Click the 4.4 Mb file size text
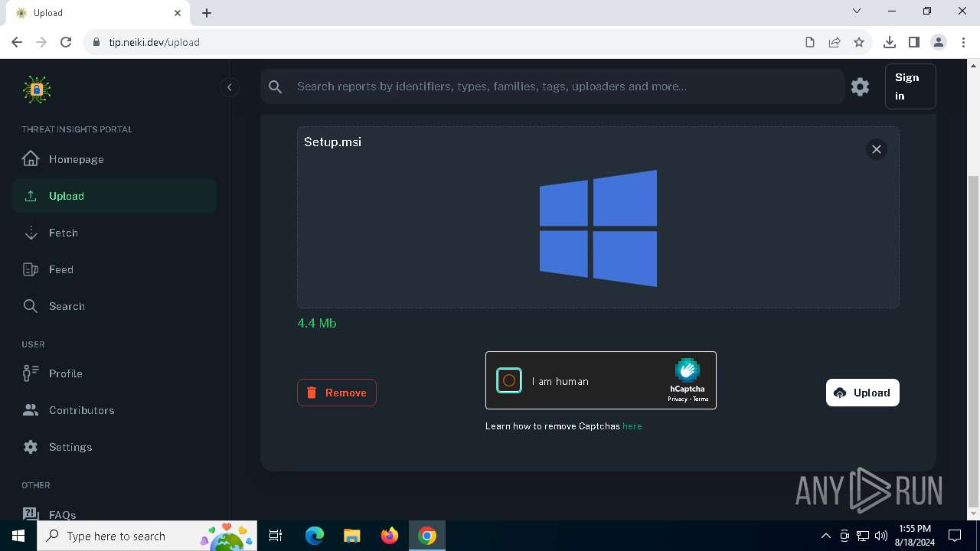Image resolution: width=980 pixels, height=551 pixels. [317, 323]
